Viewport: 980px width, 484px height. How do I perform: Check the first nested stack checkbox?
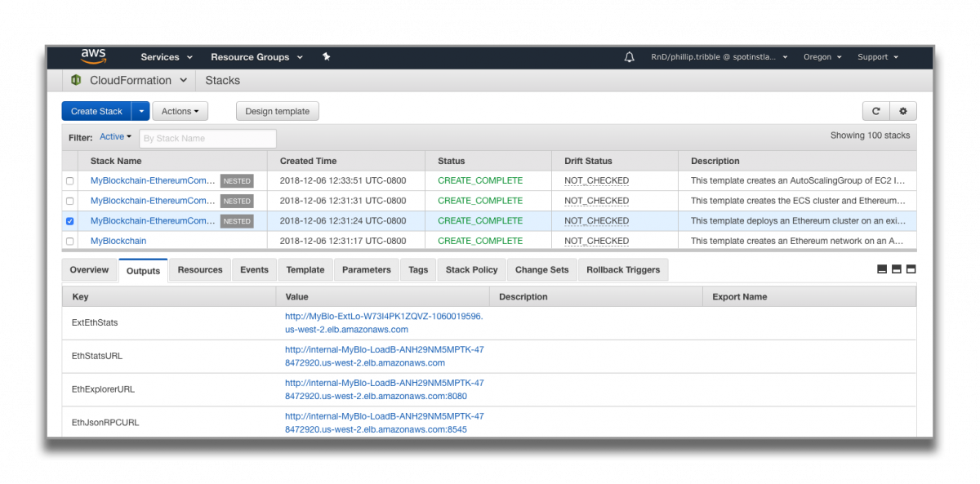tap(69, 180)
